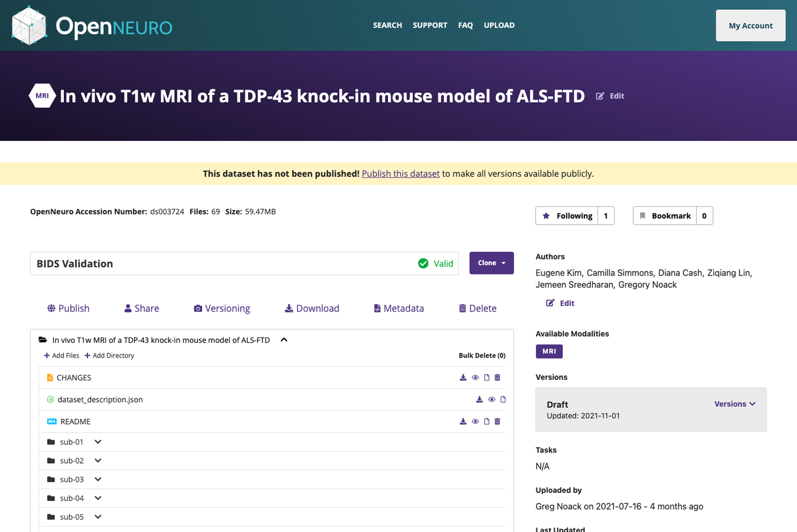Click the edit pencil icon beside the title
Image resolution: width=797 pixels, height=532 pixels.
pyautogui.click(x=600, y=96)
